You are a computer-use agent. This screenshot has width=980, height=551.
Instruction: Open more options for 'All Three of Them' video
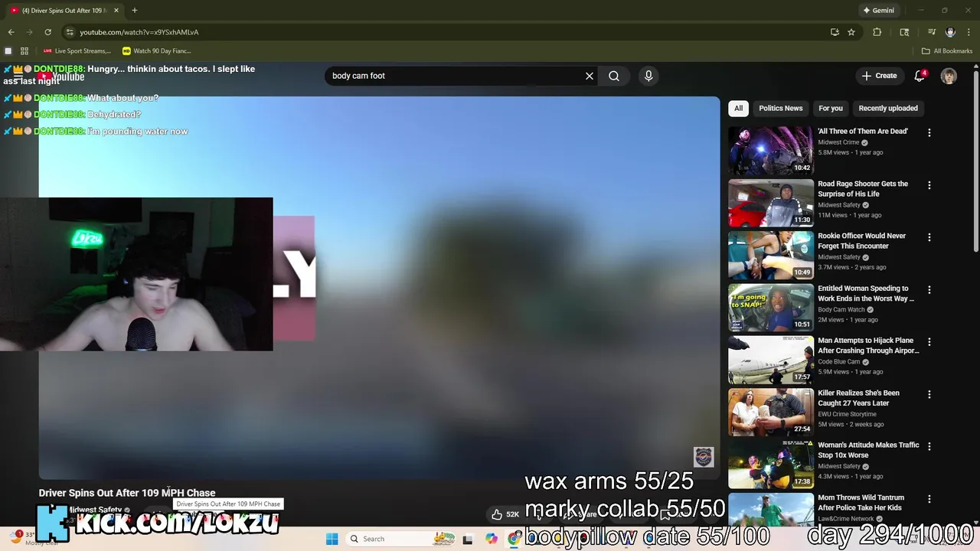click(x=929, y=132)
